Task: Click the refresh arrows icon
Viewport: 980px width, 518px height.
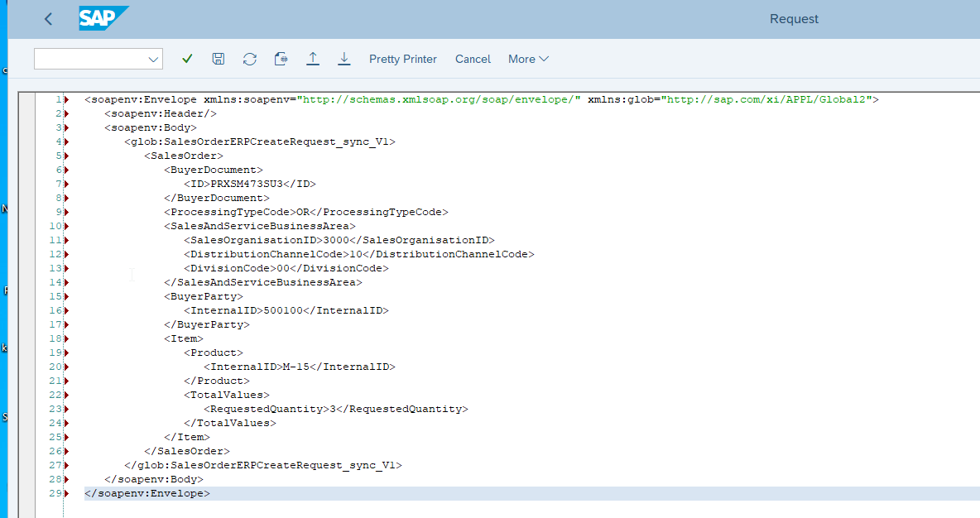Action: (x=249, y=59)
